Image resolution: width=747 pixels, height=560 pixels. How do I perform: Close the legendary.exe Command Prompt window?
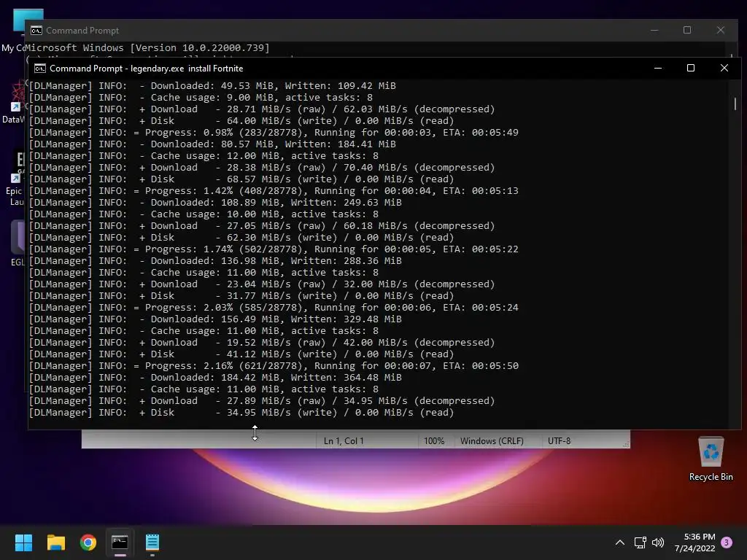point(724,68)
